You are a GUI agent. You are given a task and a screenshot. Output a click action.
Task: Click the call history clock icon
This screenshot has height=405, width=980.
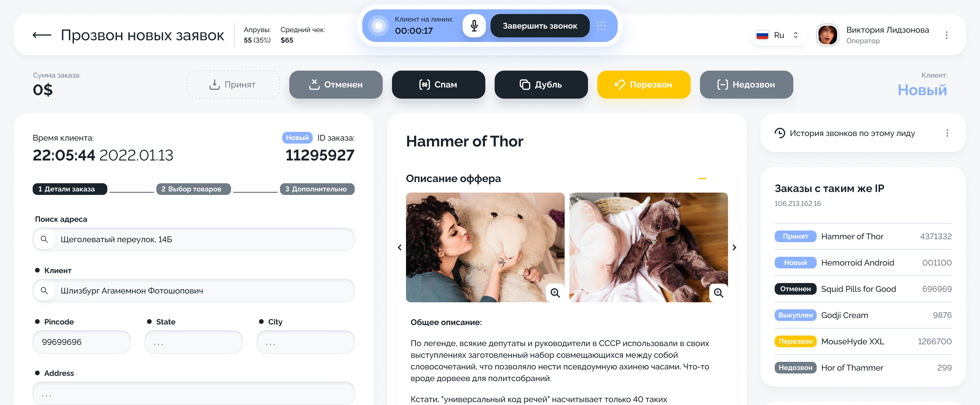pyautogui.click(x=780, y=133)
